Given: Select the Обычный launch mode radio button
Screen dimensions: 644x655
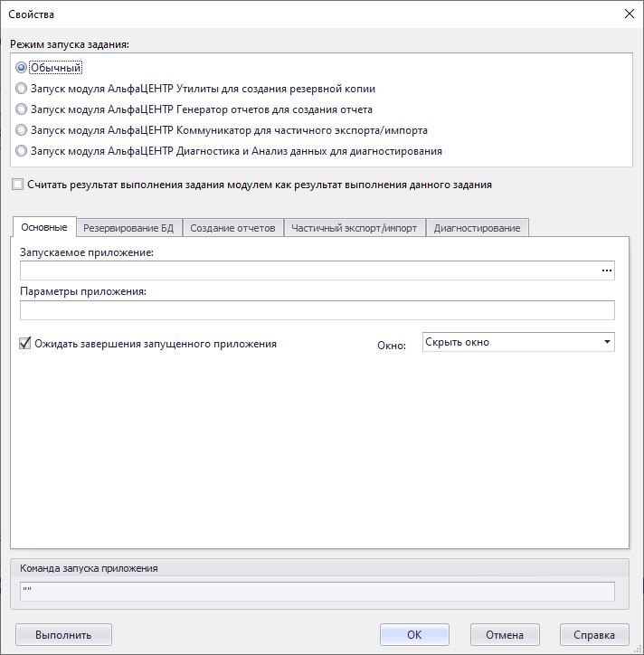Looking at the screenshot, I should (22, 67).
